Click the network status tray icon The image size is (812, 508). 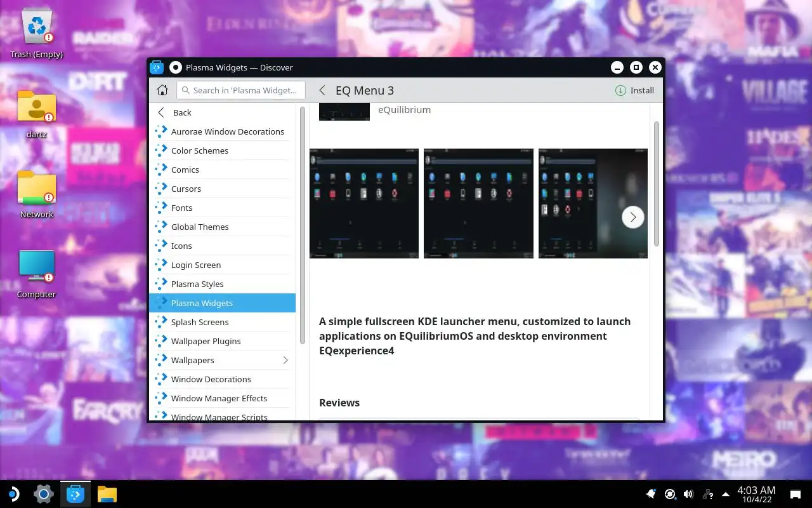(707, 494)
